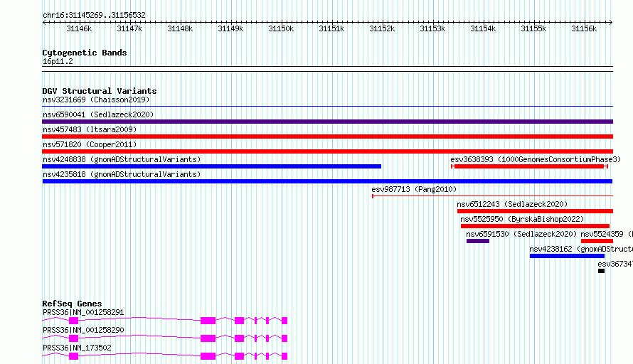The width and height of the screenshot is (633, 364).
Task: Open the PRSS36|NM_001258290 gene label
Action: point(83,330)
